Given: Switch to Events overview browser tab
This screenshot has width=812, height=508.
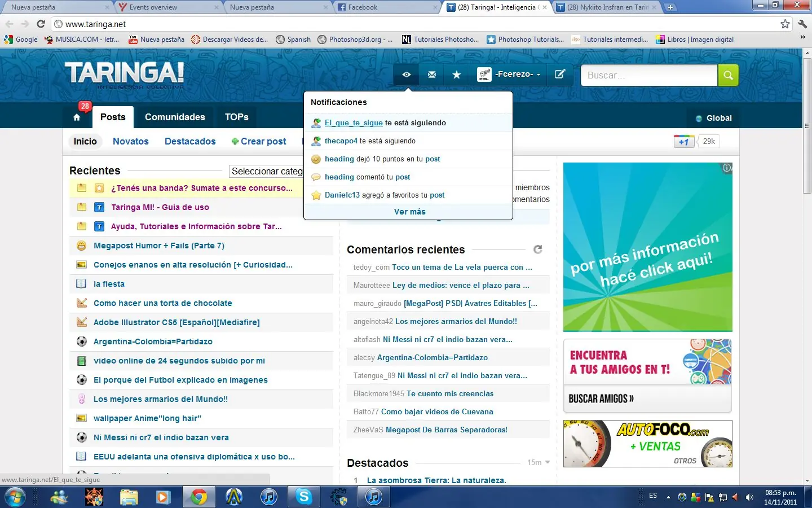Looking at the screenshot, I should pyautogui.click(x=167, y=7).
